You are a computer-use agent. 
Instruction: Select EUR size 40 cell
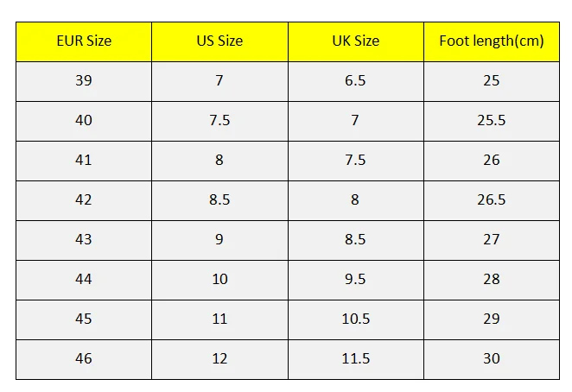click(x=84, y=121)
